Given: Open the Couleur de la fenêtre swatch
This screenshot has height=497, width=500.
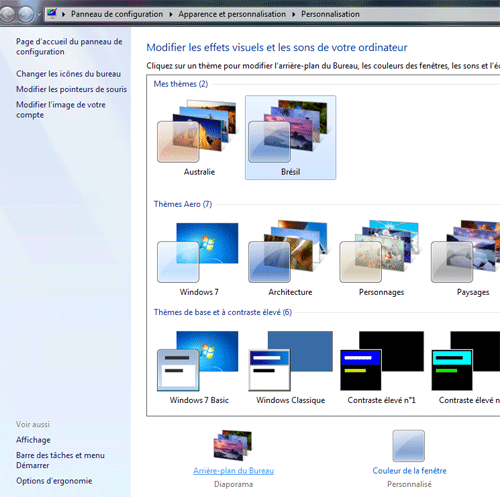Looking at the screenshot, I should pyautogui.click(x=409, y=446).
